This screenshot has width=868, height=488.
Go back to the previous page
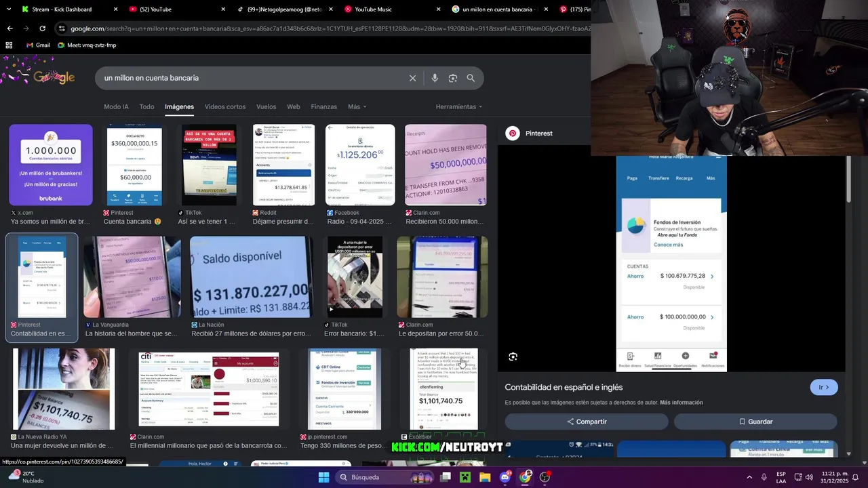tap(9, 28)
